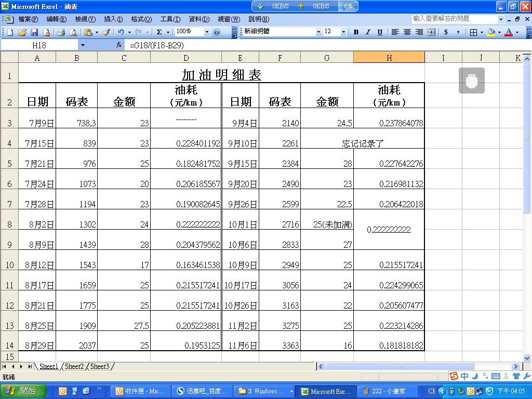Switch to the Sheet3 tab
Viewport: 532px width, 399px height.
coord(100,366)
